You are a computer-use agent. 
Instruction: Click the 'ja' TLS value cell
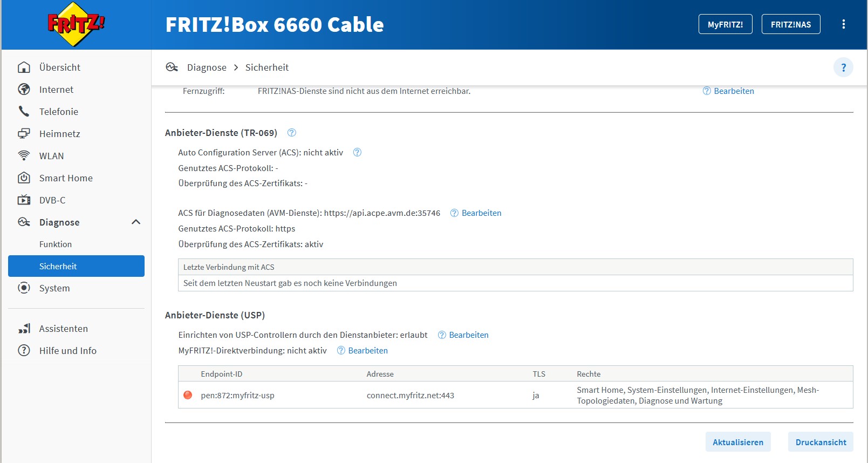click(536, 396)
